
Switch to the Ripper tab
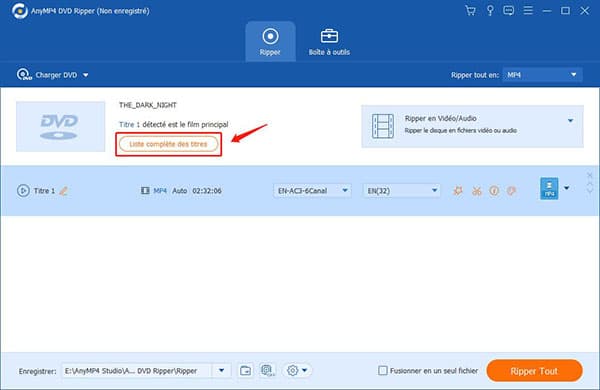(270, 41)
